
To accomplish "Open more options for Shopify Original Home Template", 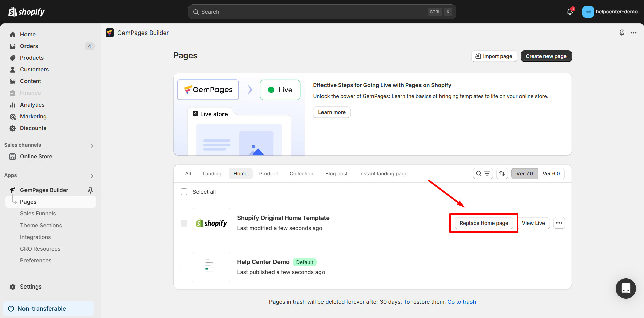I will [x=559, y=223].
